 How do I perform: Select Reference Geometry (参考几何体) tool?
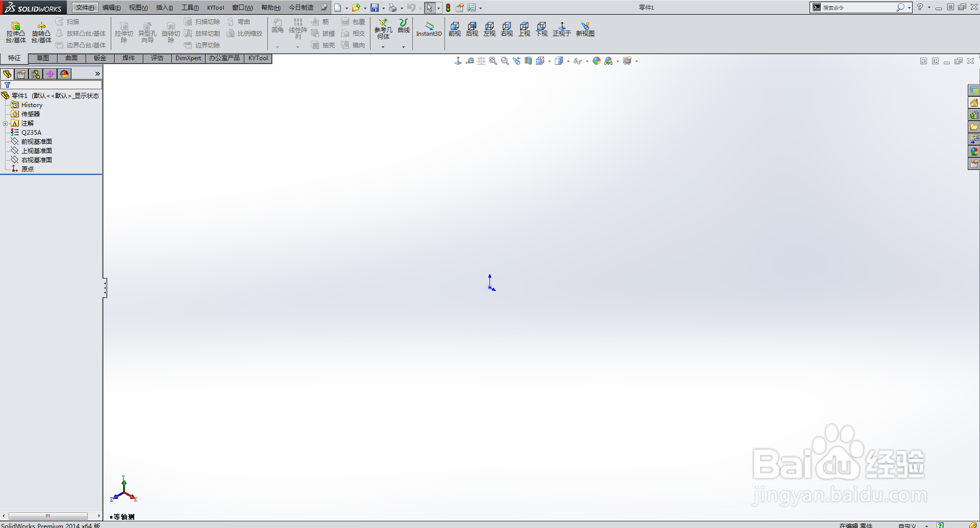383,29
